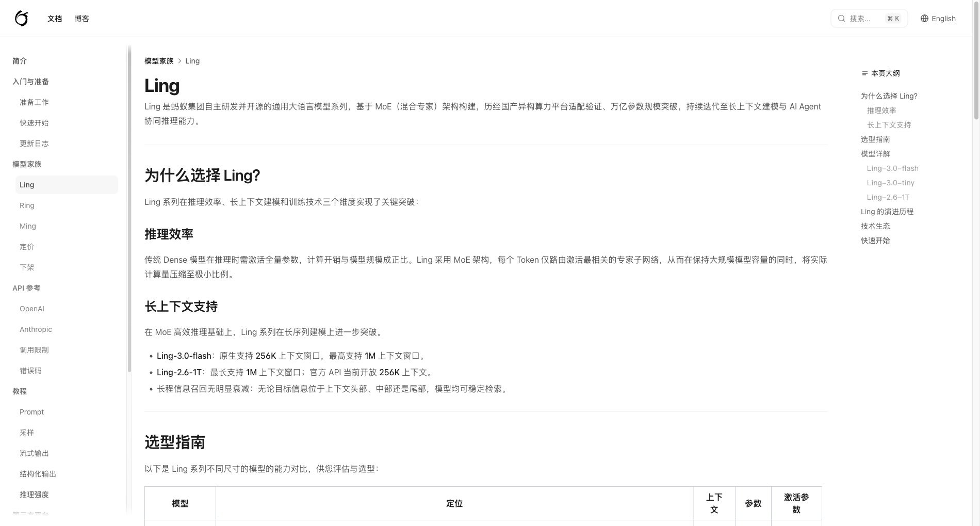The height and width of the screenshot is (526, 980).
Task: Open the 推理强度 tutorial page
Action: pos(34,495)
